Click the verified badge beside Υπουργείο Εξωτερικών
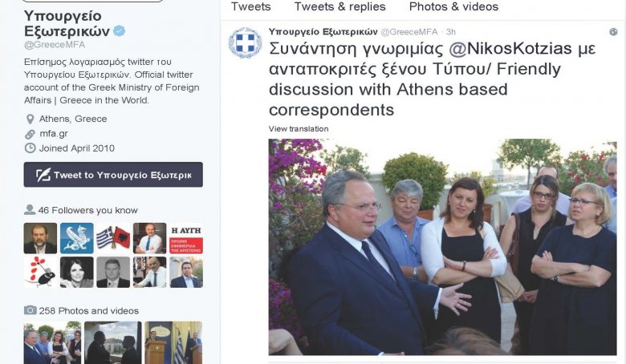 [120, 30]
